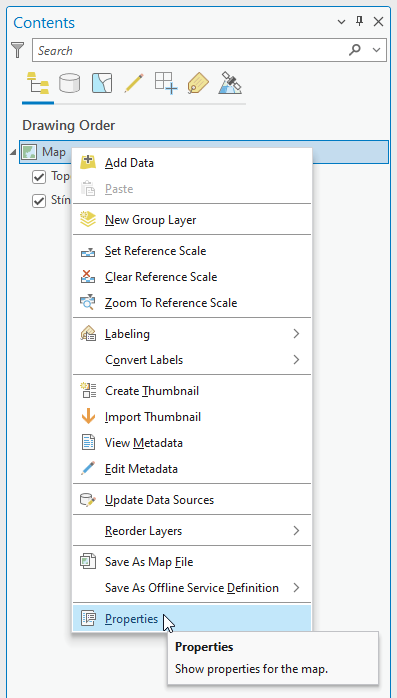The width and height of the screenshot is (397, 698).
Task: Open the search options dropdown arrow
Action: point(377,50)
